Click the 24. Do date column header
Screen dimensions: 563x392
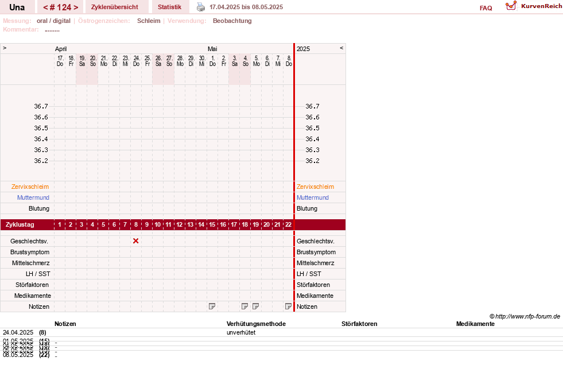tap(136, 61)
